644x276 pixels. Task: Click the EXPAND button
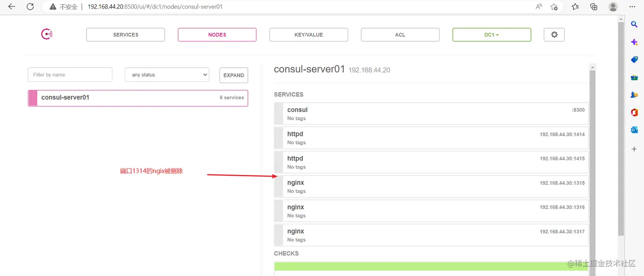click(x=233, y=75)
